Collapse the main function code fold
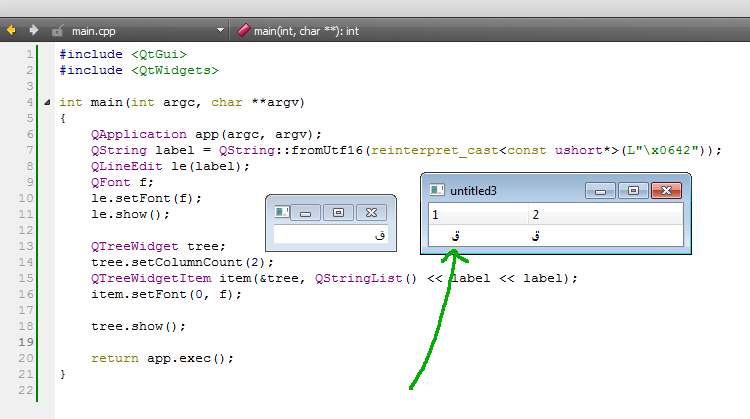This screenshot has height=419, width=750. [46, 102]
